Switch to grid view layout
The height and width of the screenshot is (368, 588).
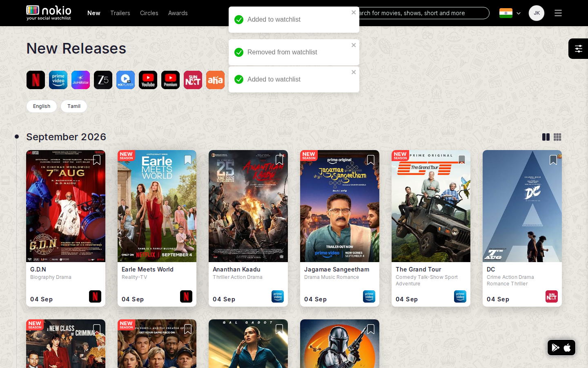click(x=557, y=137)
